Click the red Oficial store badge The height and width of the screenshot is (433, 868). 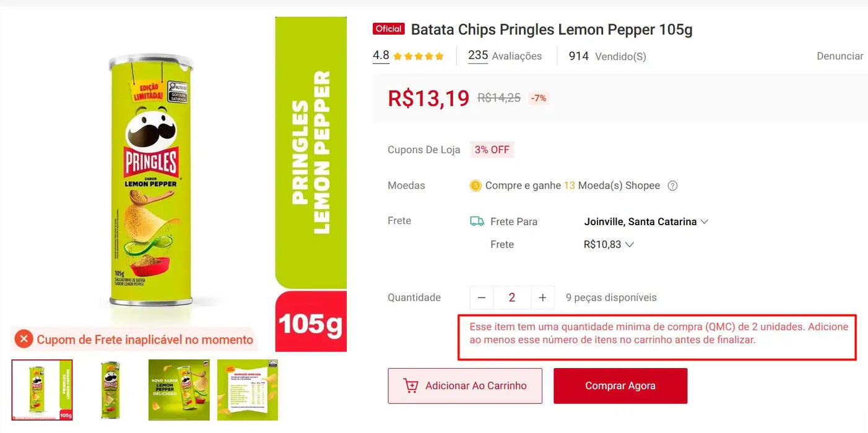point(389,29)
